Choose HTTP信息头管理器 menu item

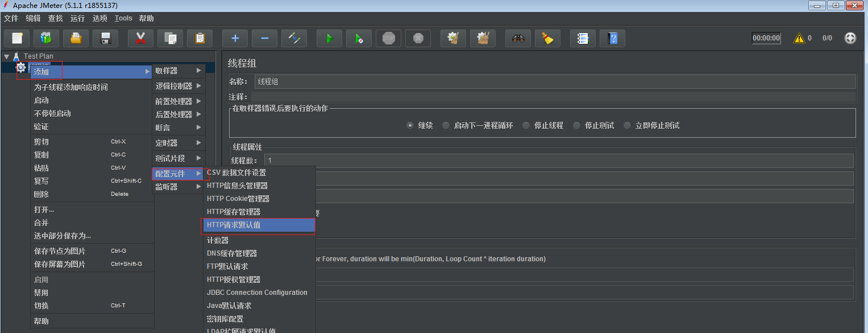(259, 186)
